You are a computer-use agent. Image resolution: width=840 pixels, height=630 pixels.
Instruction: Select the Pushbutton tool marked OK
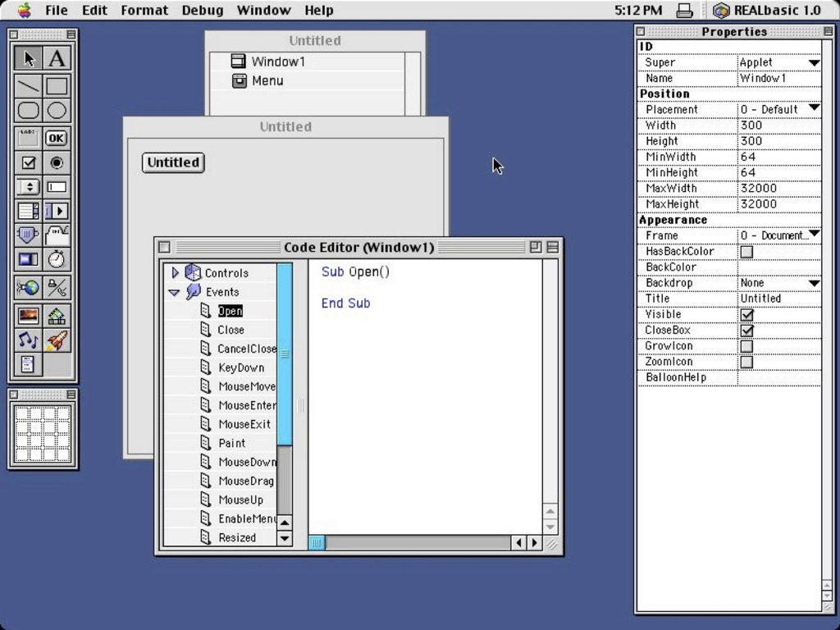[57, 138]
